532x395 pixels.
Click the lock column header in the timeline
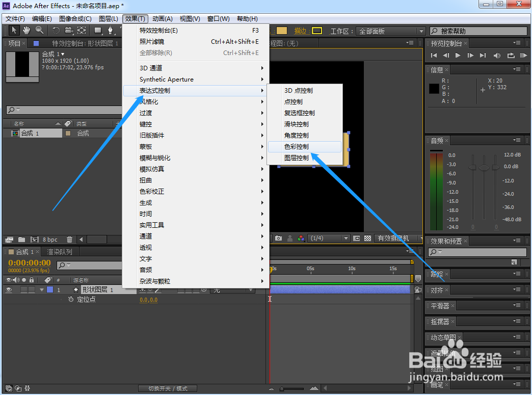[32, 280]
